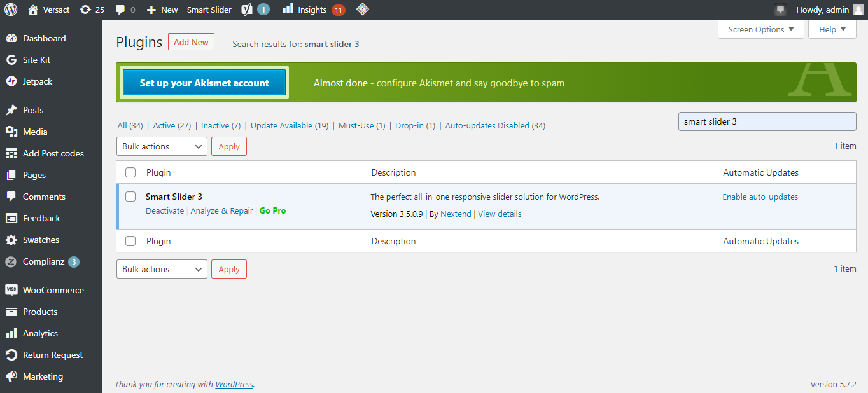Check the select-all checkbox in table header
The height and width of the screenshot is (393, 868).
tap(130, 172)
